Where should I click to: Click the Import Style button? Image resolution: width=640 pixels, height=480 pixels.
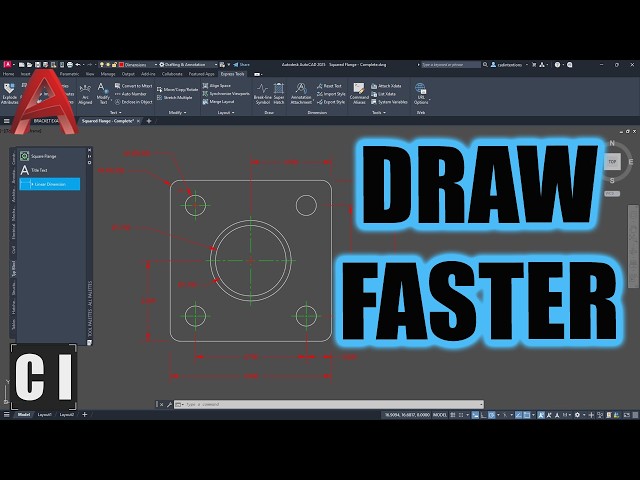331,94
